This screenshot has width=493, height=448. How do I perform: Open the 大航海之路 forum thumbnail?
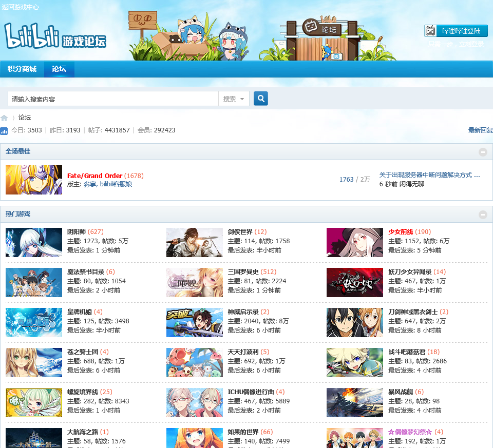[x=34, y=438]
